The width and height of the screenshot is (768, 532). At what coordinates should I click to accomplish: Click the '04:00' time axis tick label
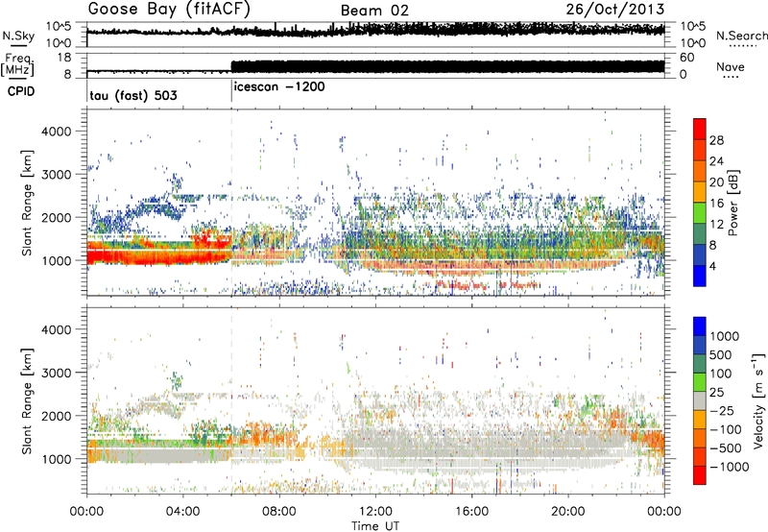tap(182, 512)
